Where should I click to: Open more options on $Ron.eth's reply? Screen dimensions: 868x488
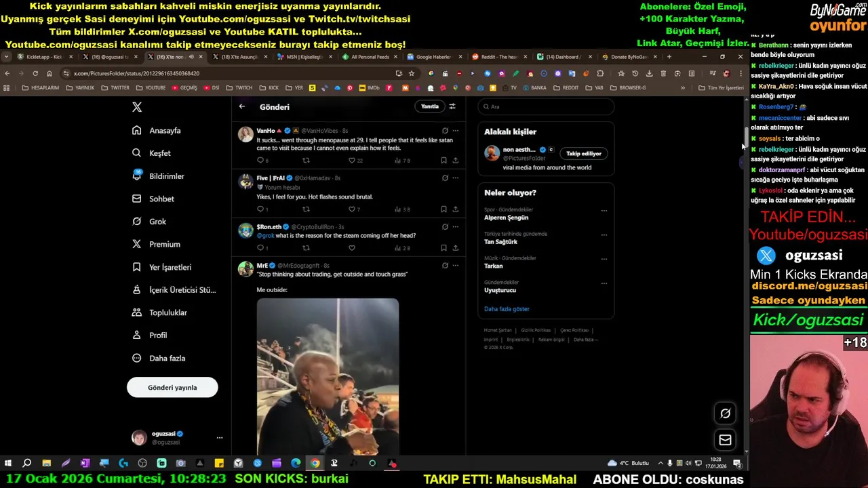pyautogui.click(x=455, y=227)
